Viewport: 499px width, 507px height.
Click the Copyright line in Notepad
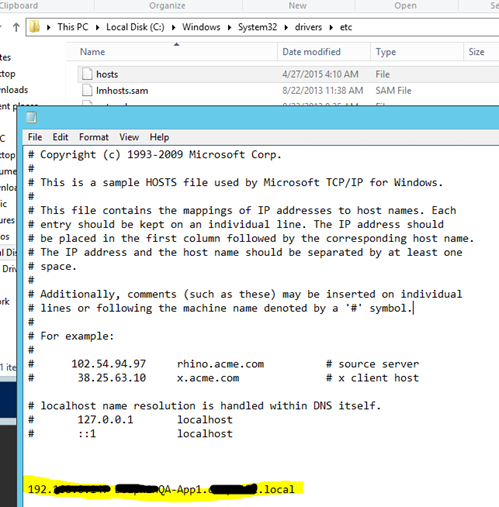[x=155, y=155]
